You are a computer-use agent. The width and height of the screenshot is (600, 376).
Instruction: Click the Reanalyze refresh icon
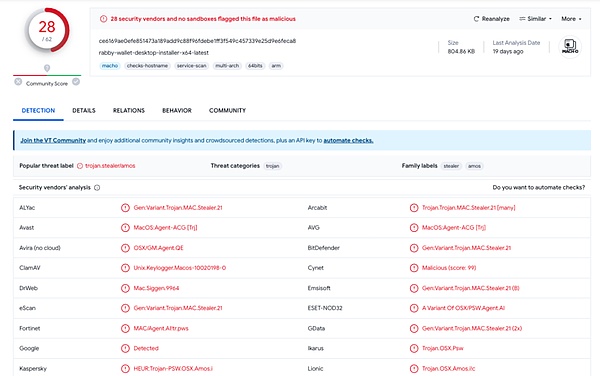click(476, 19)
